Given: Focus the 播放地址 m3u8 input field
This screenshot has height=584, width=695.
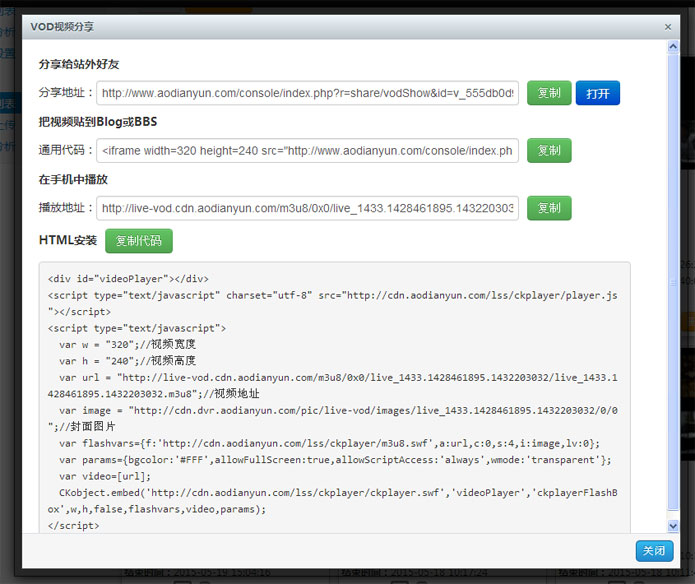Looking at the screenshot, I should click(x=308, y=208).
